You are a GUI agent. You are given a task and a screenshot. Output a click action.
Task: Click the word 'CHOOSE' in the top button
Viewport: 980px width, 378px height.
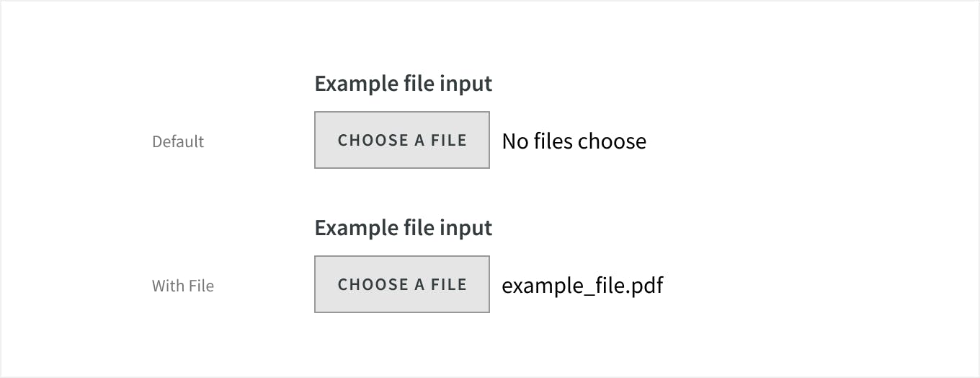[373, 140]
